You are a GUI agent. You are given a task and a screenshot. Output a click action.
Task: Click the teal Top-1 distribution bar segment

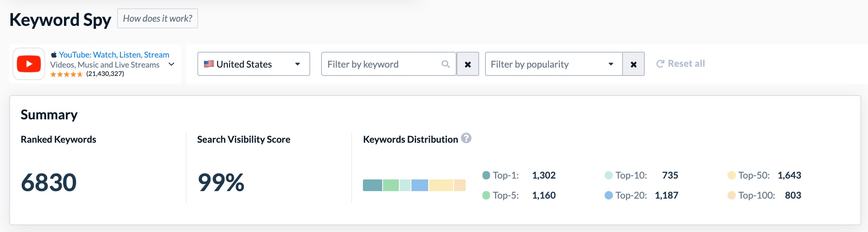click(373, 185)
